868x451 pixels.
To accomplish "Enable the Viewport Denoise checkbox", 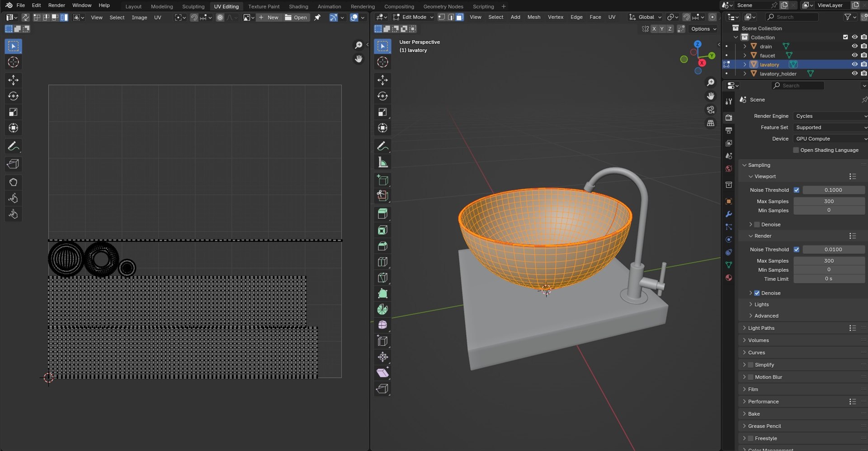I will [x=757, y=225].
